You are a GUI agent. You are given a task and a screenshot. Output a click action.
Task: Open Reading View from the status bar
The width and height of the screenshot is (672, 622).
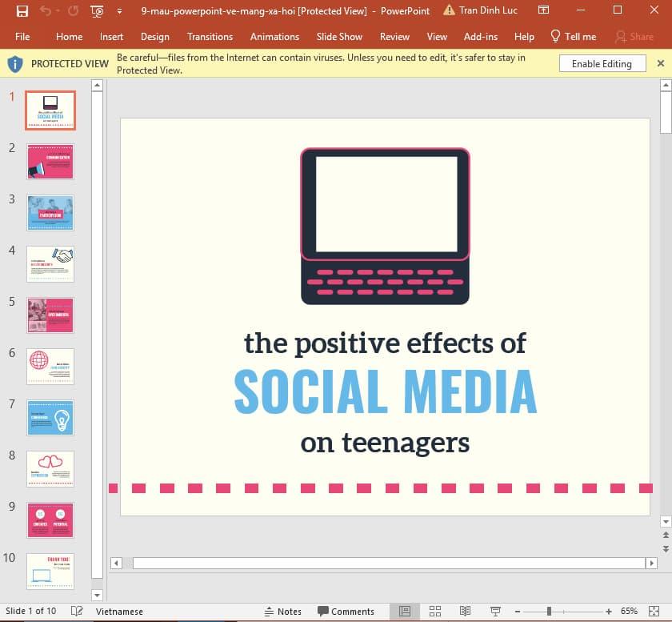(x=465, y=611)
